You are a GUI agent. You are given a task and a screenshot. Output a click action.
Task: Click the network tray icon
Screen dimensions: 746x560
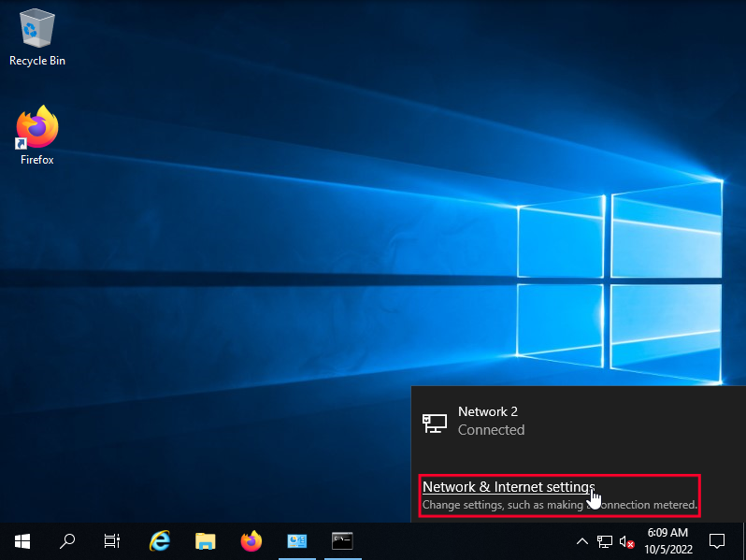click(605, 541)
